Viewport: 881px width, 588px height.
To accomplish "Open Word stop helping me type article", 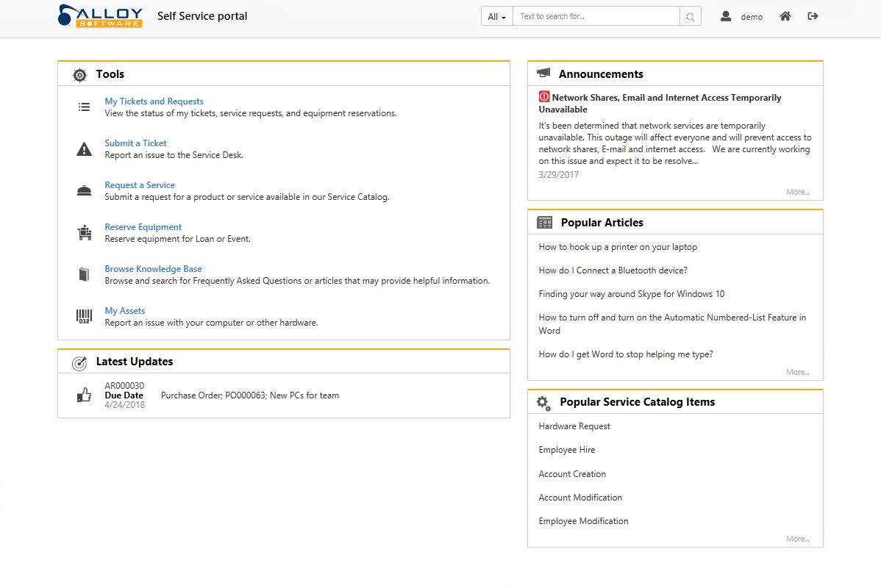I will coord(625,354).
